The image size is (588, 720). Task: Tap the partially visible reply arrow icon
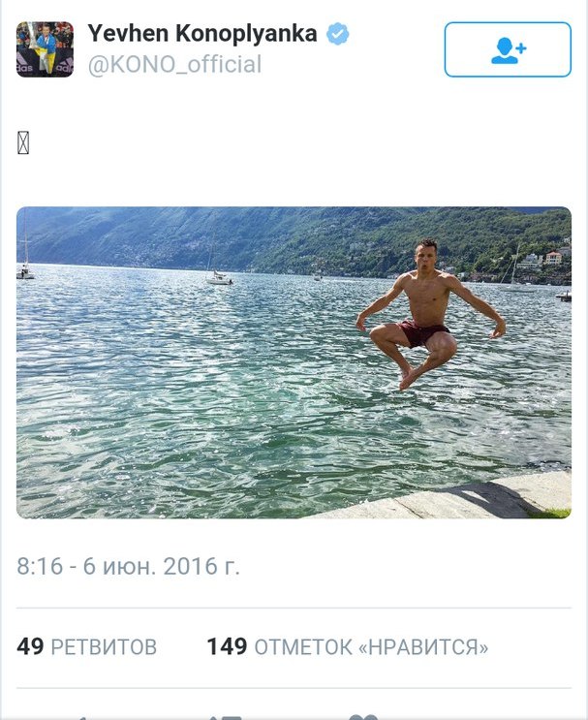coord(81,718)
